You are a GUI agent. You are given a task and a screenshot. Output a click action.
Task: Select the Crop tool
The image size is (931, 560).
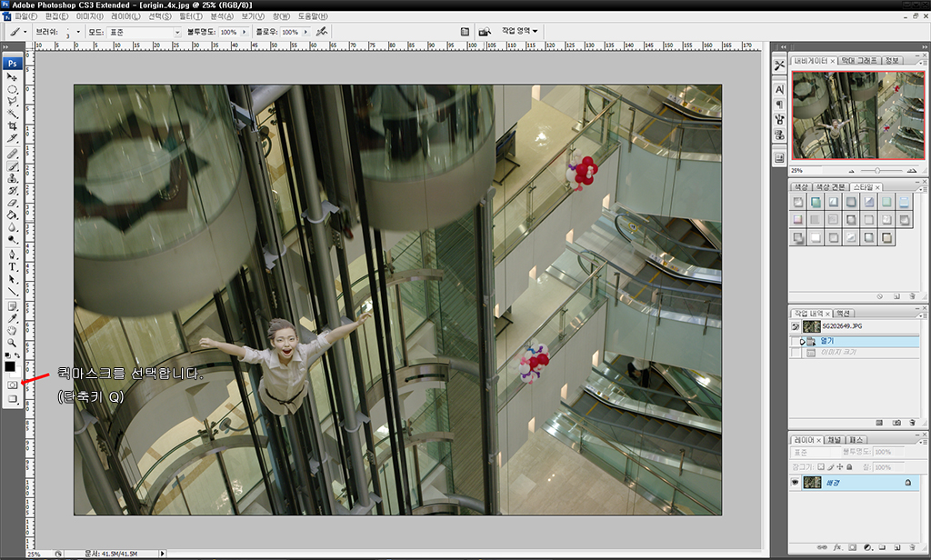pyautogui.click(x=12, y=125)
